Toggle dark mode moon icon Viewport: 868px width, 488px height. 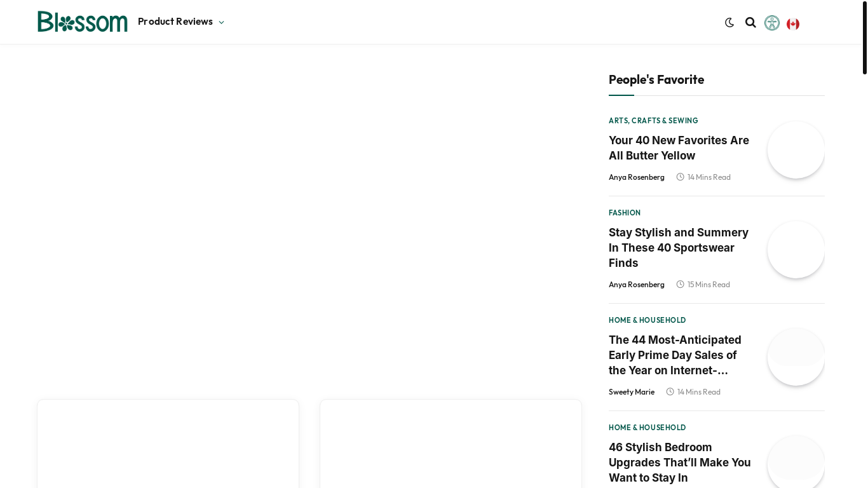point(729,22)
